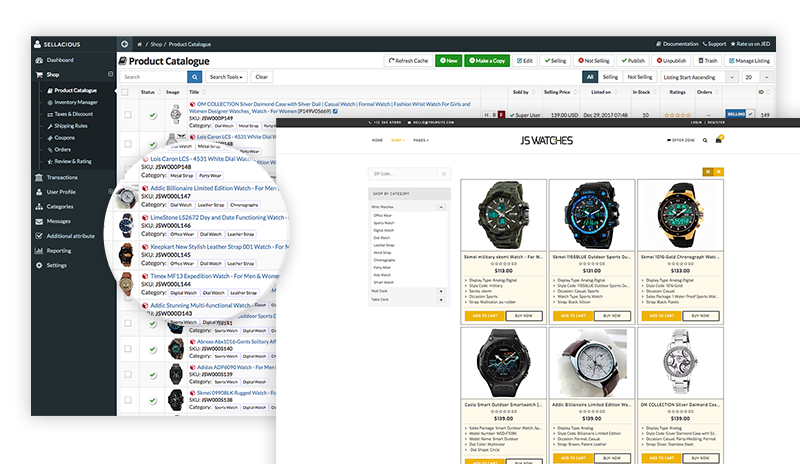Select the Not Selling filter tab

click(x=639, y=77)
